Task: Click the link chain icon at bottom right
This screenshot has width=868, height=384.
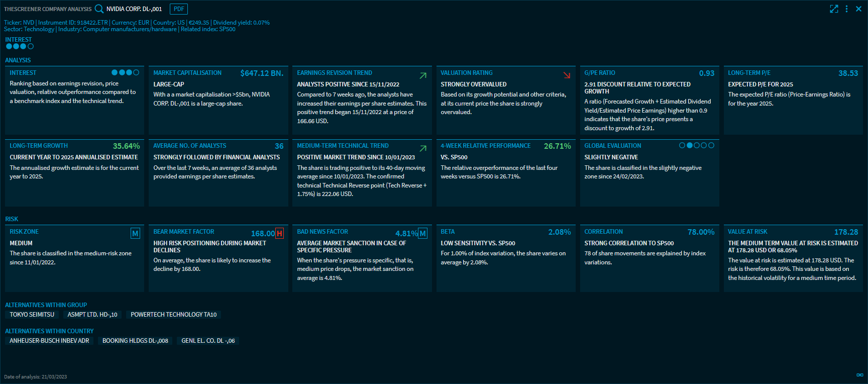Action: click(x=859, y=375)
